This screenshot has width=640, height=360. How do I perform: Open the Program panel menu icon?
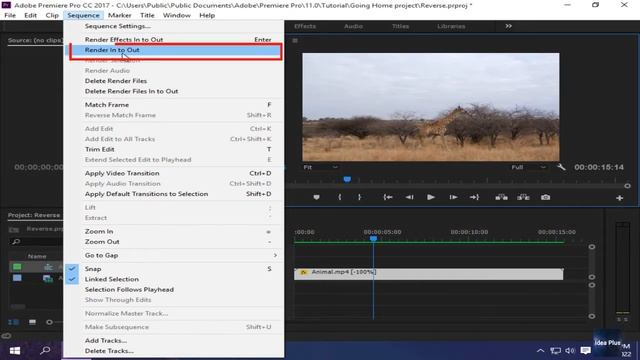point(295,40)
